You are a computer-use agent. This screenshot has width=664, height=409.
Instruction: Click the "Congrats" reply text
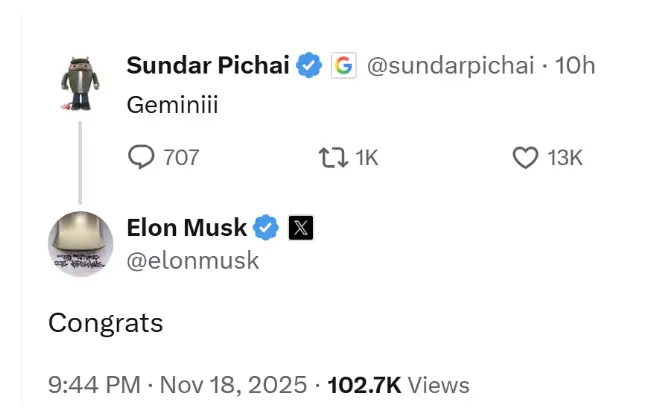[105, 323]
